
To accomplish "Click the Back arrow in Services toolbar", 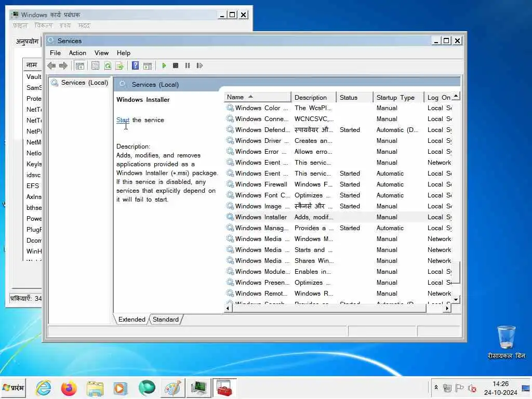I will coord(51,65).
